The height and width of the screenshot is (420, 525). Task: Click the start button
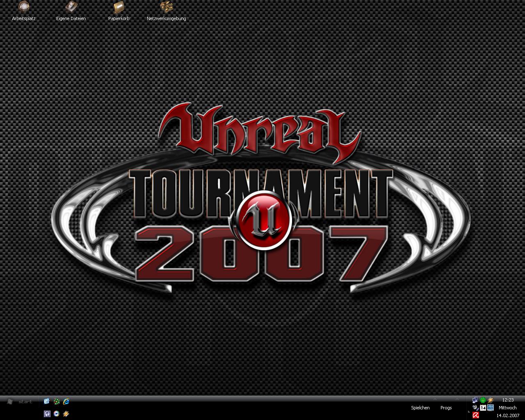click(x=20, y=402)
